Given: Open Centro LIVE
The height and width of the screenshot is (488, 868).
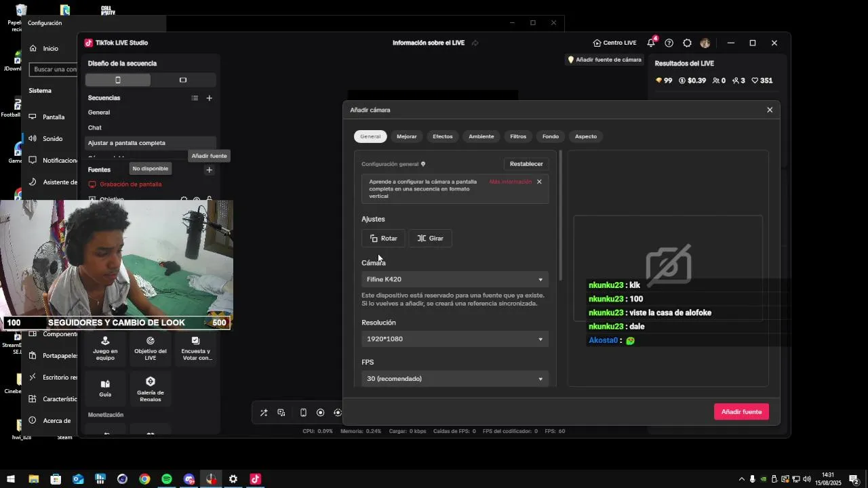Looking at the screenshot, I should (x=614, y=43).
